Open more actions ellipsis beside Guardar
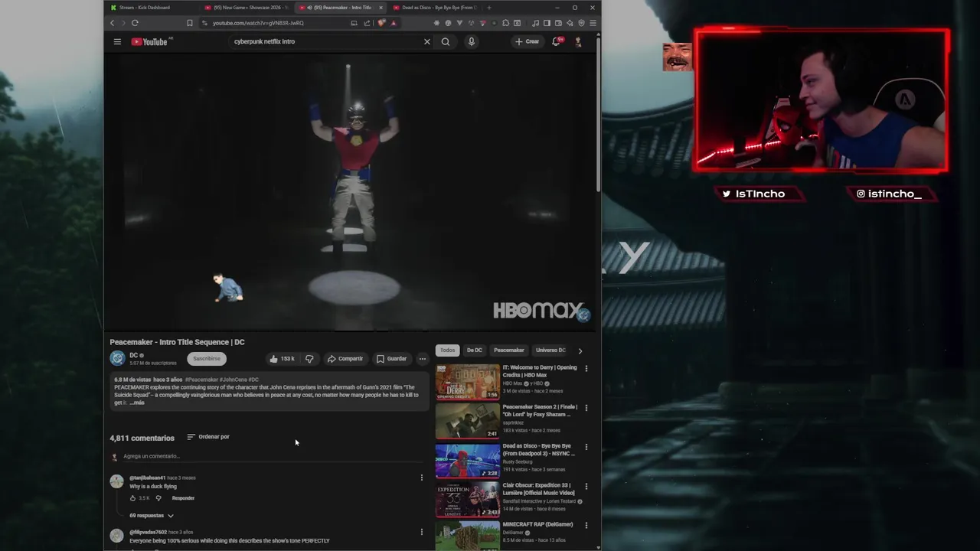 pos(422,358)
